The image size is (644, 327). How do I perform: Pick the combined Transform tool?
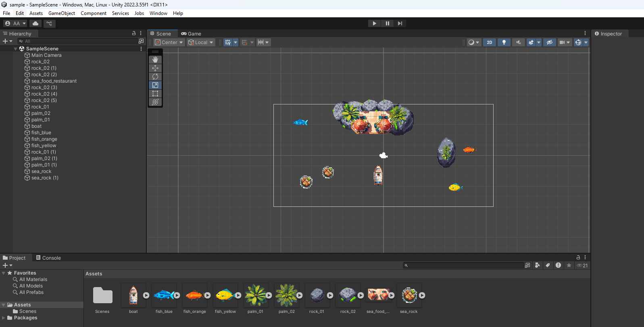[155, 102]
